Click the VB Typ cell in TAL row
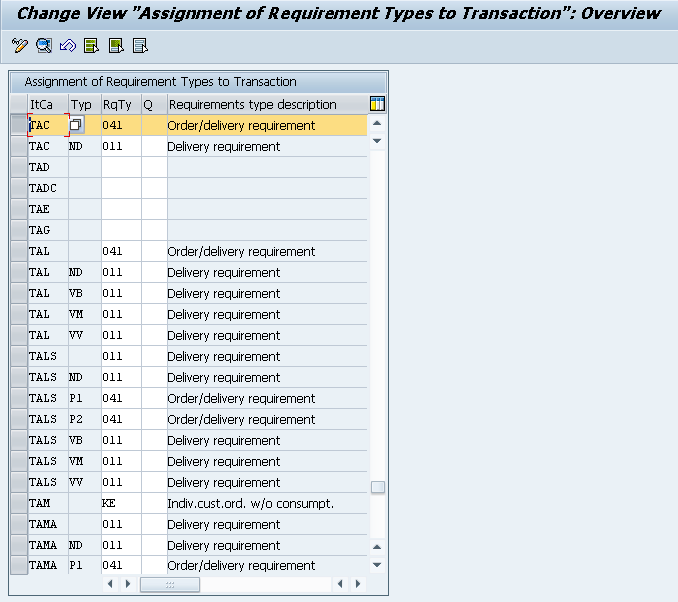Image resolution: width=678 pixels, height=602 pixels. pyautogui.click(x=85, y=293)
